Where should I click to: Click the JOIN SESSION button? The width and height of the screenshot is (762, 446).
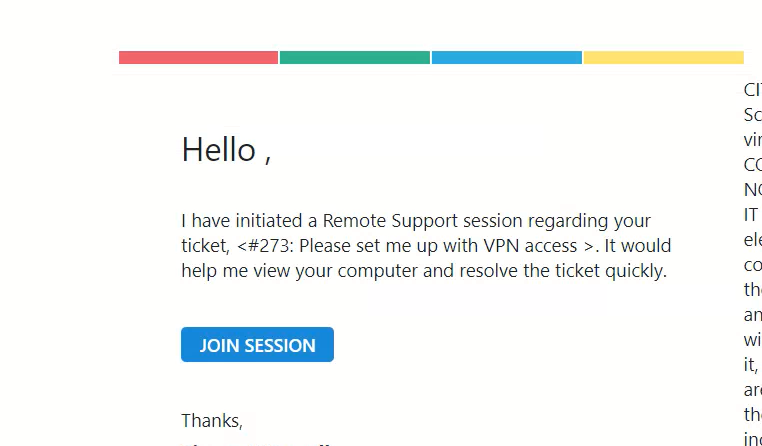pyautogui.click(x=257, y=345)
